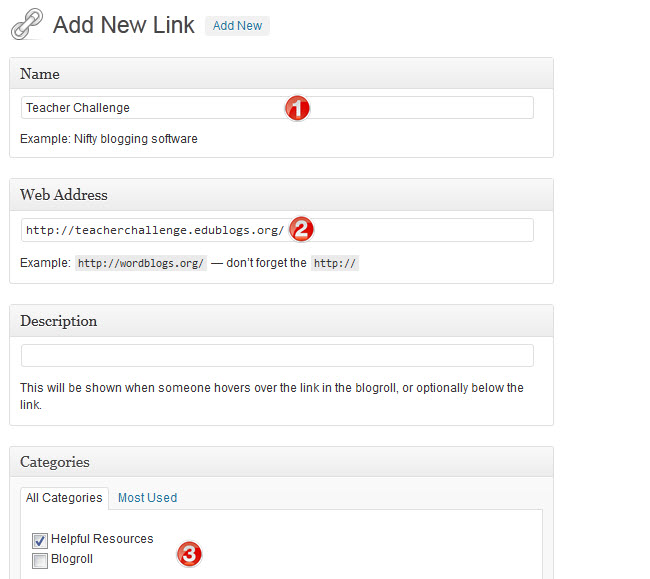Click the red number 2 marker

[x=301, y=229]
